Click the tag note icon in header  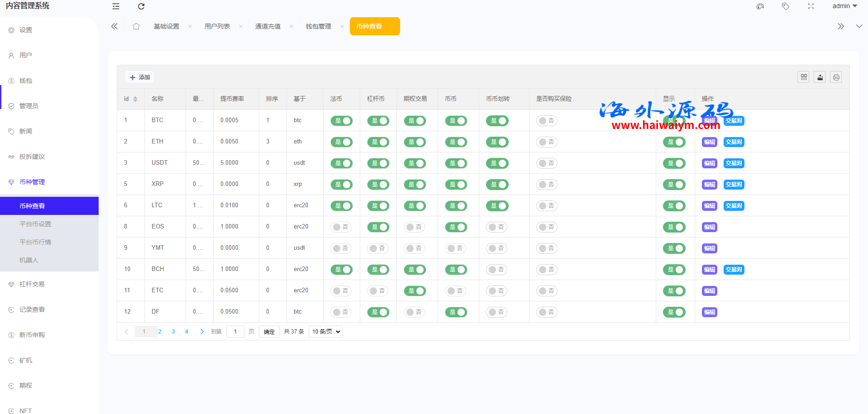tap(786, 6)
